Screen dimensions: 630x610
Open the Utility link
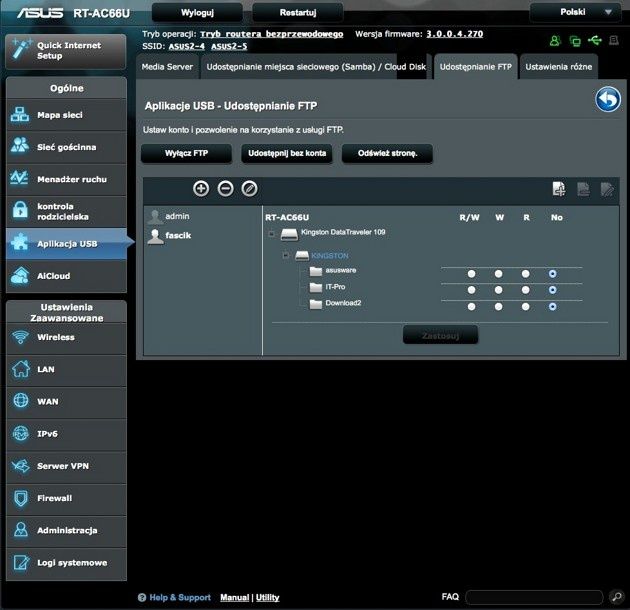(268, 598)
